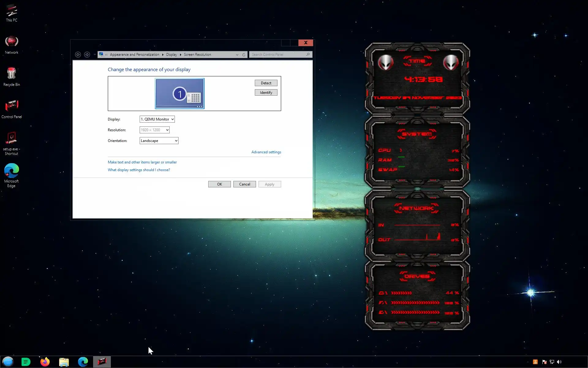The width and height of the screenshot is (588, 368).
Task: Refresh the Control Panel address bar
Action: [244, 55]
